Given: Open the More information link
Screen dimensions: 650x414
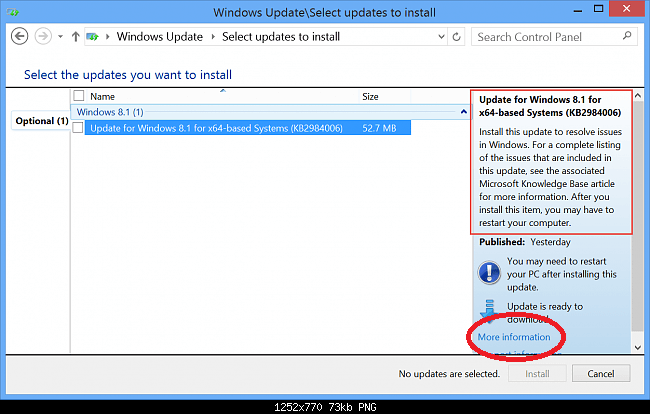Looking at the screenshot, I should [514, 337].
